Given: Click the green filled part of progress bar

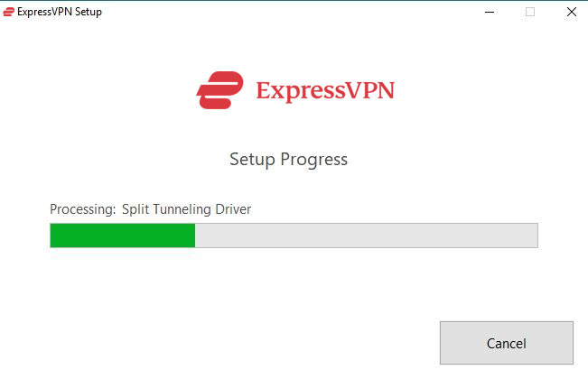Looking at the screenshot, I should pyautogui.click(x=123, y=236).
